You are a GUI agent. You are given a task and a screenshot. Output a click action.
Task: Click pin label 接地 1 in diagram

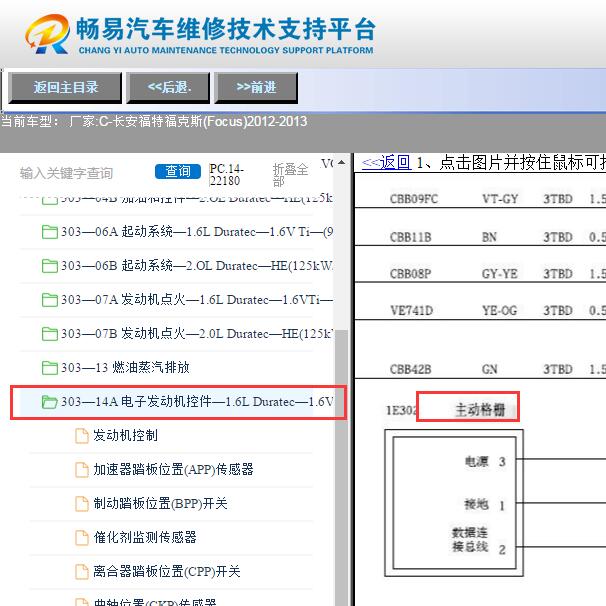tap(485, 505)
